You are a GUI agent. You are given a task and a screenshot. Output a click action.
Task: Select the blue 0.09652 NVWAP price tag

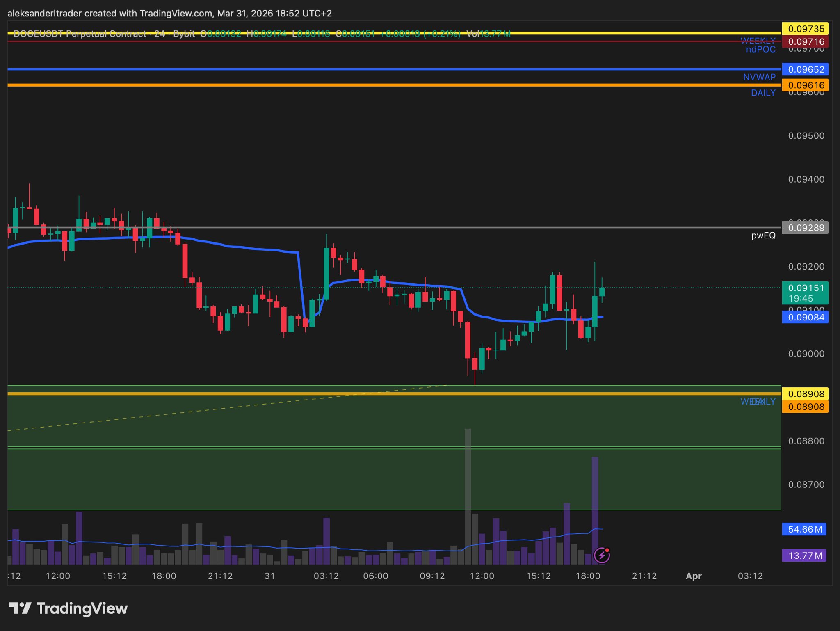tap(805, 69)
